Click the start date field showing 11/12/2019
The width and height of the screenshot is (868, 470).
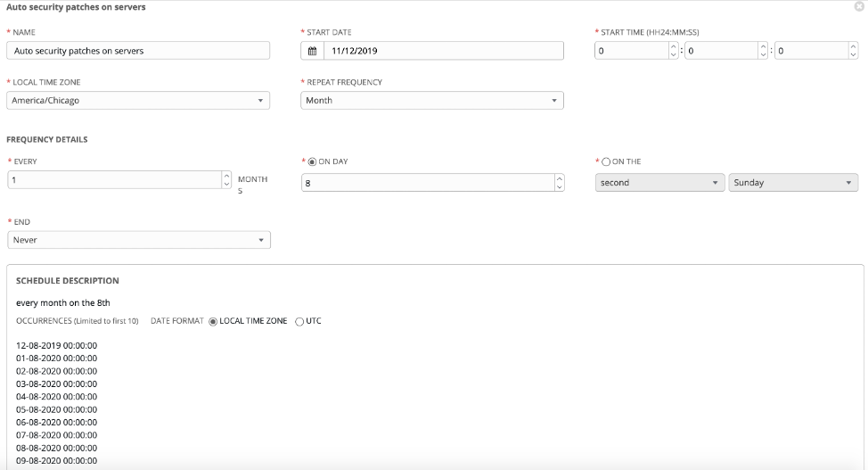coord(444,51)
